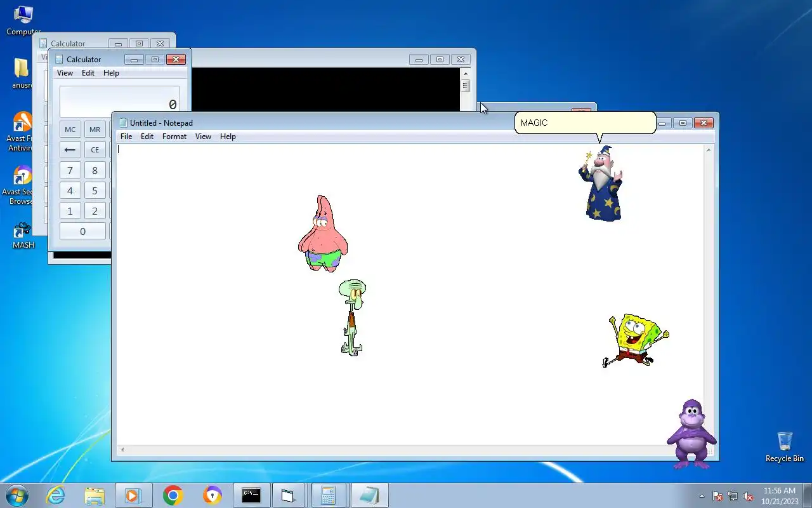812x508 pixels.
Task: Click Notepad vertical scrollbar up arrow
Action: click(709, 150)
